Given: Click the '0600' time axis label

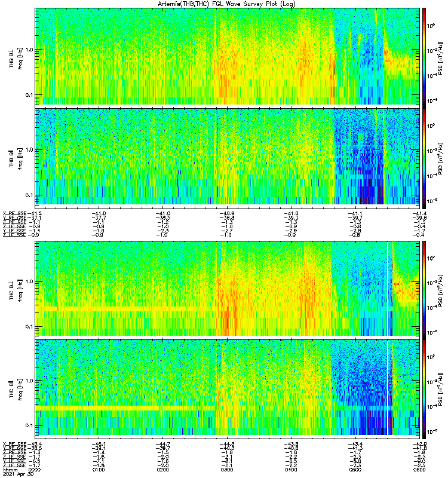Looking at the screenshot, I should [419, 470].
